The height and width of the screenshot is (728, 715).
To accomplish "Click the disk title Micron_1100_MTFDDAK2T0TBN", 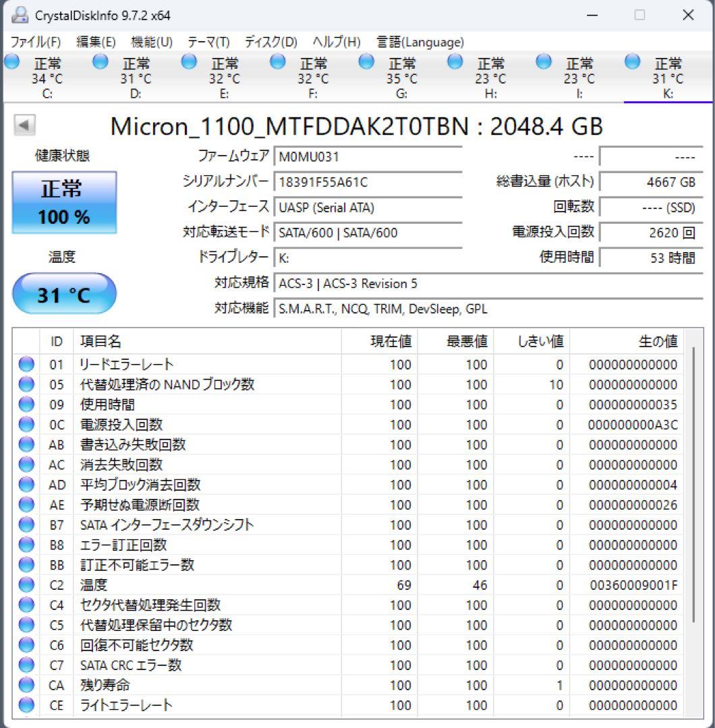I will click(290, 126).
